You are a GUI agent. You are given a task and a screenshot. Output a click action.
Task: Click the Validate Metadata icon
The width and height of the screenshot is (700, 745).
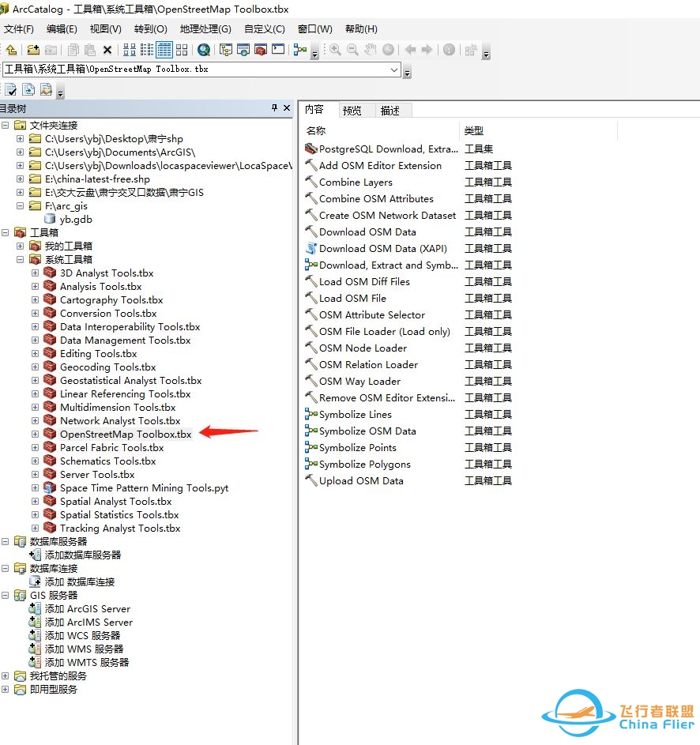pyautogui.click(x=11, y=90)
